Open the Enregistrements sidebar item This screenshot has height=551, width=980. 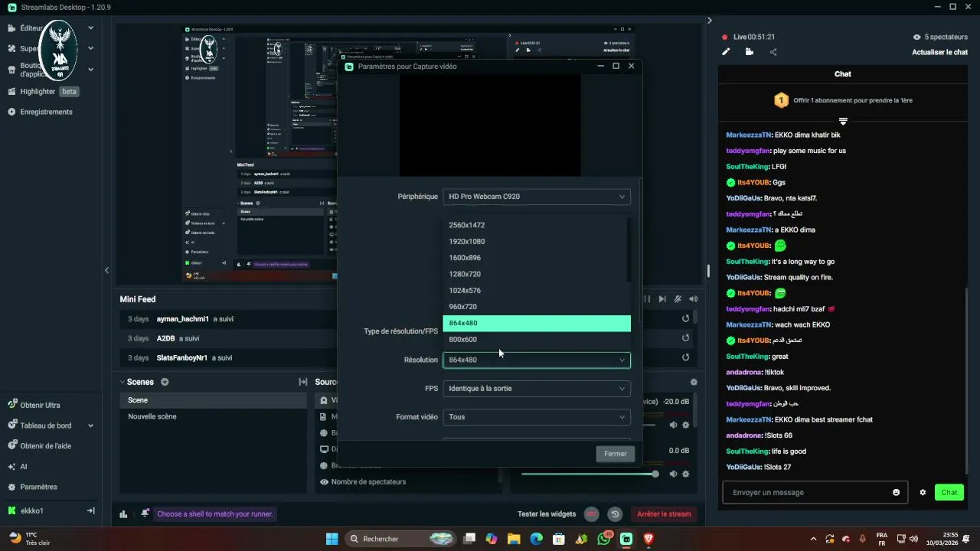pyautogui.click(x=46, y=112)
